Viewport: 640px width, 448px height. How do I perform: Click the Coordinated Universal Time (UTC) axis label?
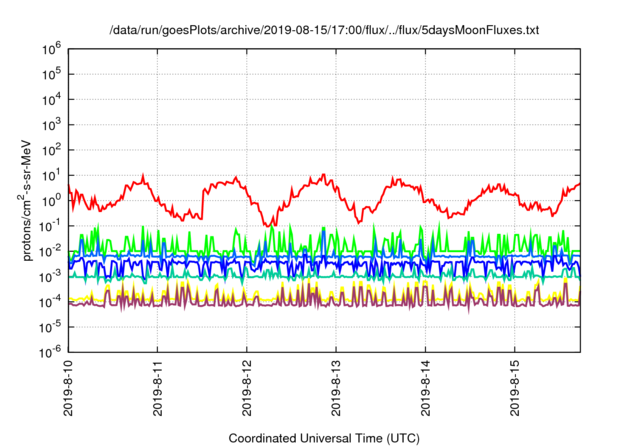coord(323,438)
